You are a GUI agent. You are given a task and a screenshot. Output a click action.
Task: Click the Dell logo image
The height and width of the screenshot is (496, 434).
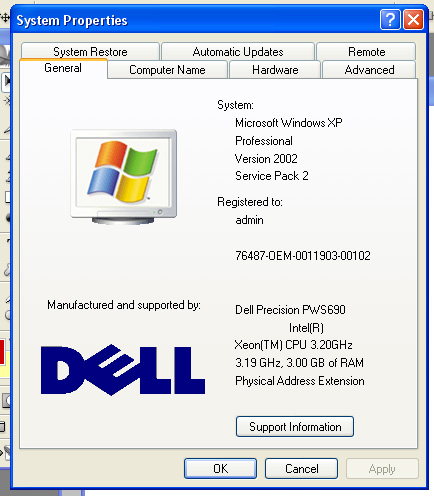(123, 370)
